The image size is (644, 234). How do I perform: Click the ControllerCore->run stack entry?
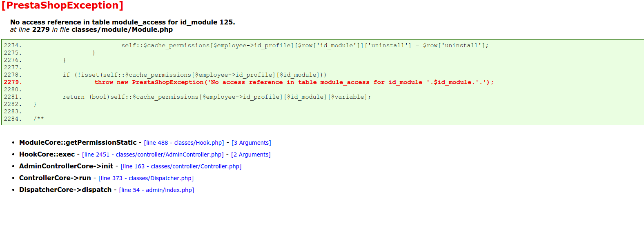pyautogui.click(x=55, y=178)
